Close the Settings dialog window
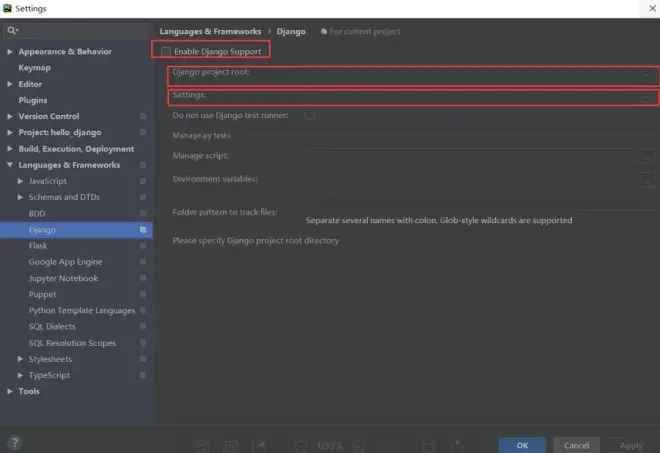The width and height of the screenshot is (660, 453). click(x=652, y=8)
